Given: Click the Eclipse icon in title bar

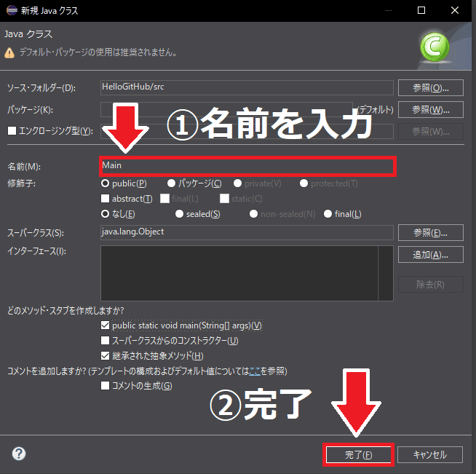Looking at the screenshot, I should pos(12,11).
